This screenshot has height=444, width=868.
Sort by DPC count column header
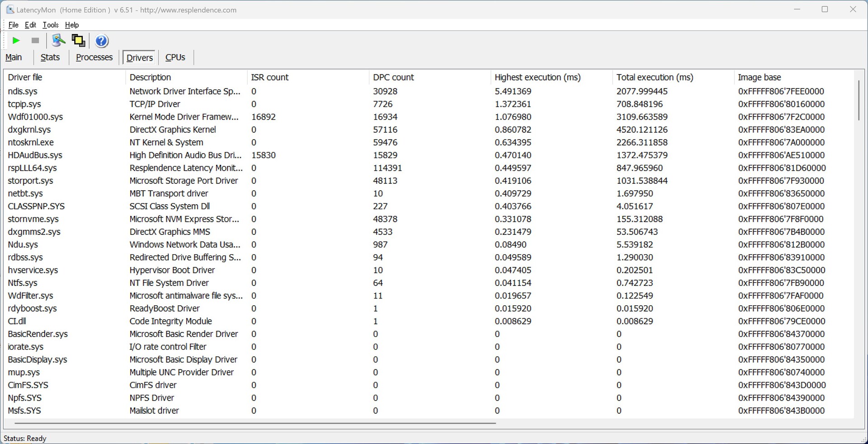(x=429, y=77)
